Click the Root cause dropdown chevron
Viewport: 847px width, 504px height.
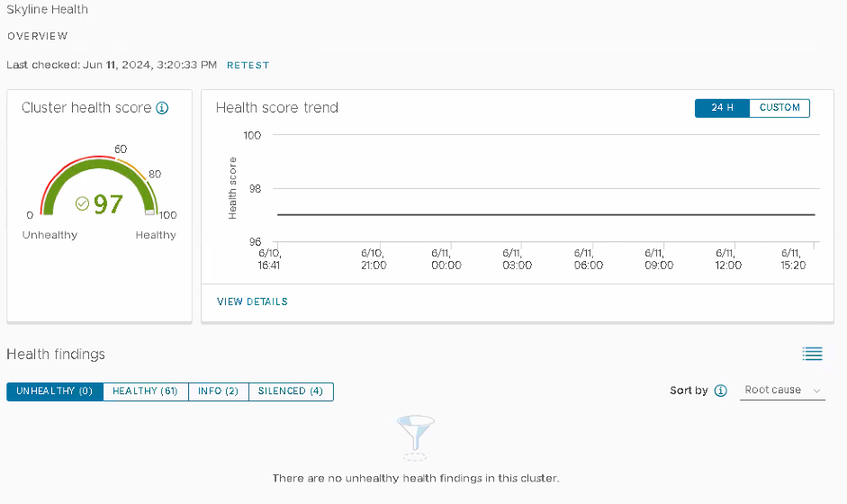pyautogui.click(x=816, y=391)
